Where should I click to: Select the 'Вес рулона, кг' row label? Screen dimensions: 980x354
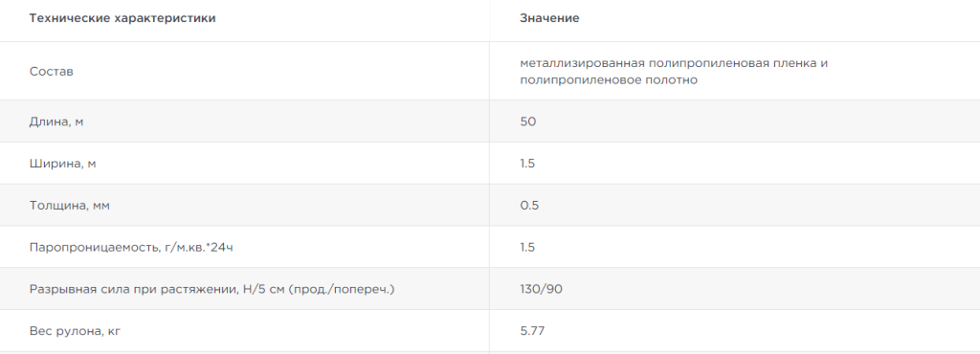coord(75,331)
